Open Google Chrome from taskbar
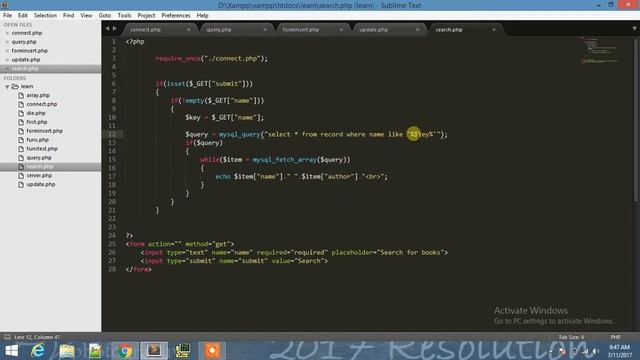The height and width of the screenshot is (360, 640). click(125, 351)
